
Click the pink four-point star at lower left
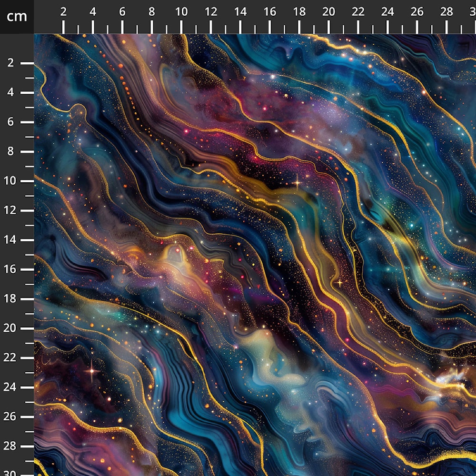point(92,370)
